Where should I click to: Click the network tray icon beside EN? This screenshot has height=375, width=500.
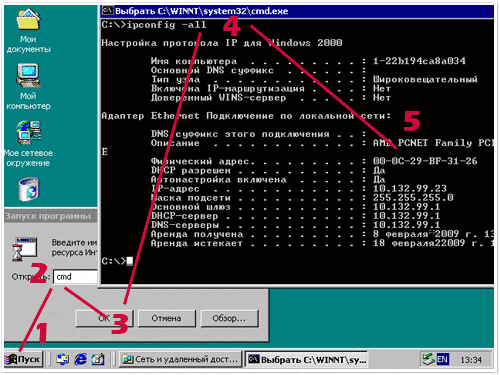coord(428,359)
